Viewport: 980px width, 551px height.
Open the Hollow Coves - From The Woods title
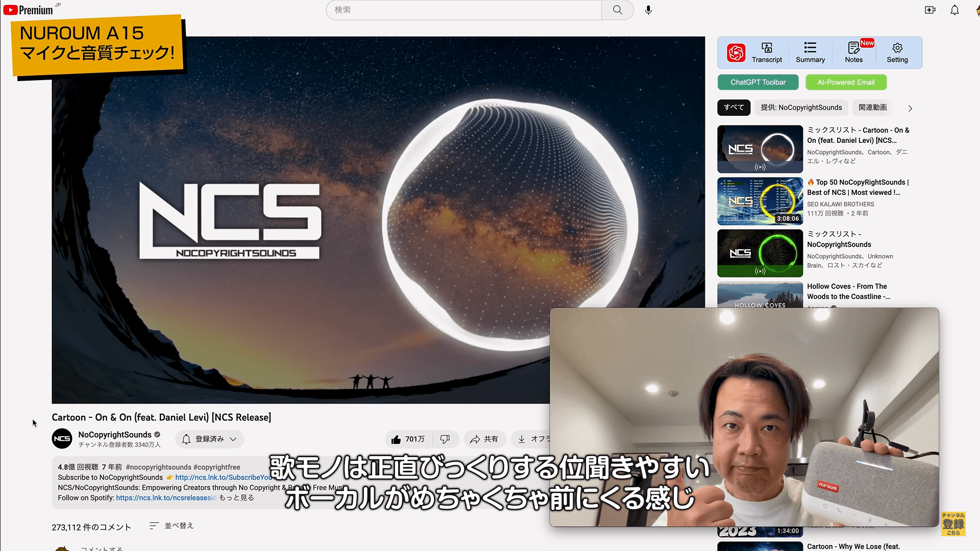pos(848,291)
